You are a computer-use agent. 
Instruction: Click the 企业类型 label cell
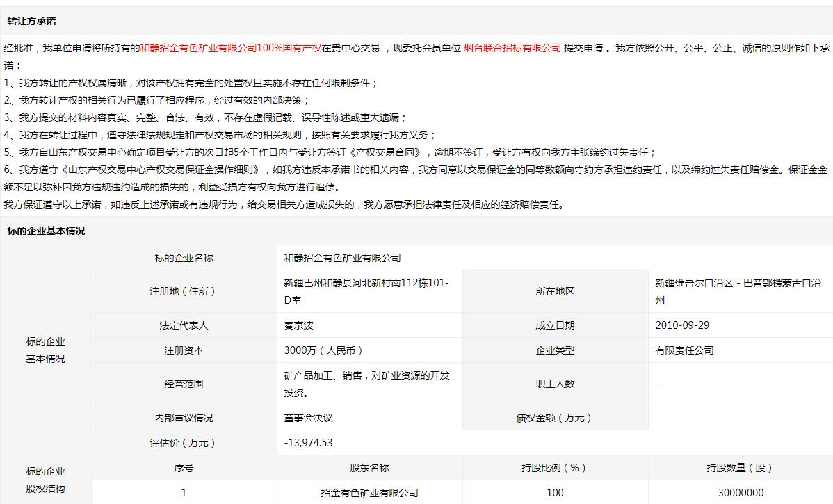pos(555,350)
